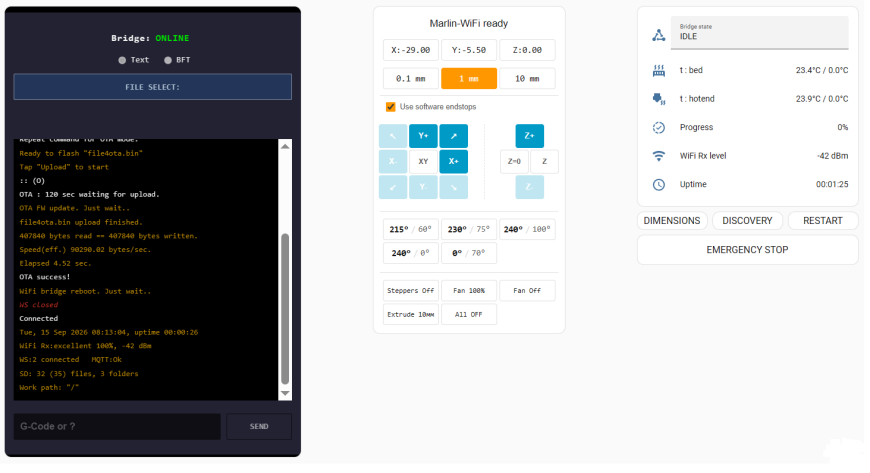Click All OFF button

tap(469, 315)
